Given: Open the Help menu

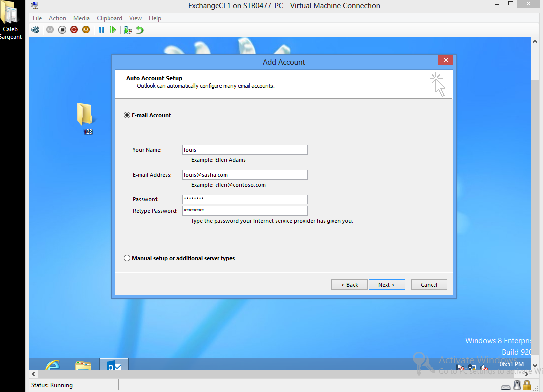Looking at the screenshot, I should 155,18.
